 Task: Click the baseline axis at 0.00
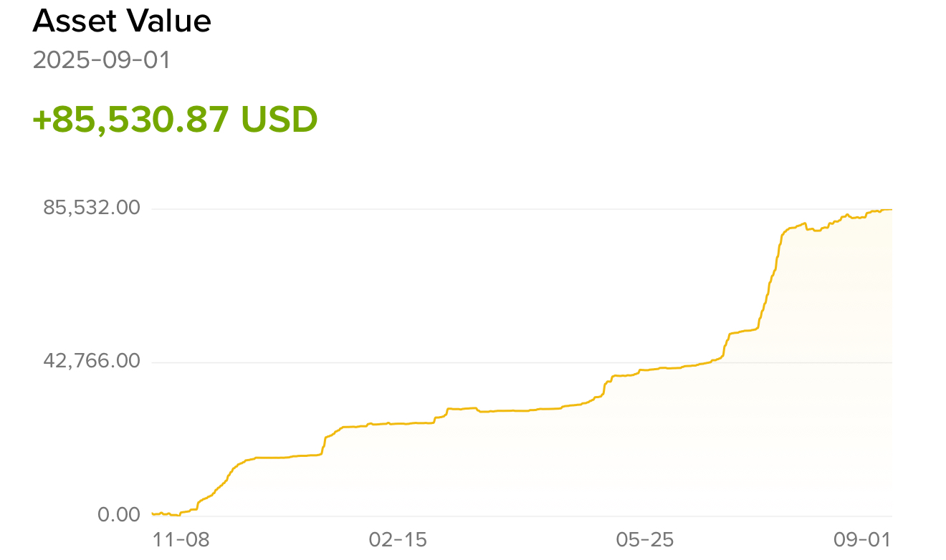coord(502,516)
